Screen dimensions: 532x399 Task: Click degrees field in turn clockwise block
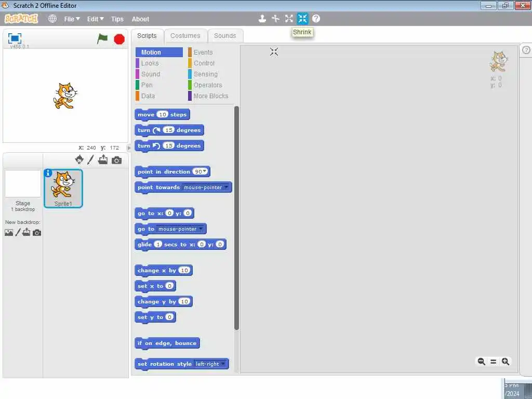pos(169,130)
